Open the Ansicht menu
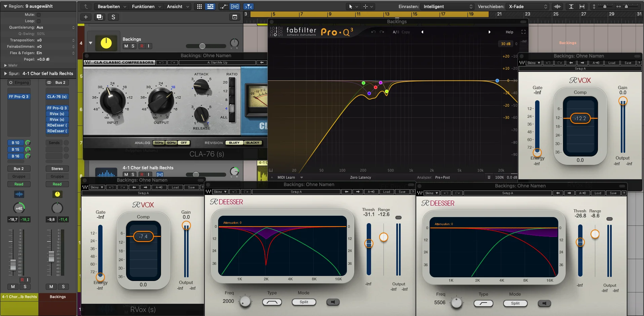The height and width of the screenshot is (316, 644). tap(178, 6)
